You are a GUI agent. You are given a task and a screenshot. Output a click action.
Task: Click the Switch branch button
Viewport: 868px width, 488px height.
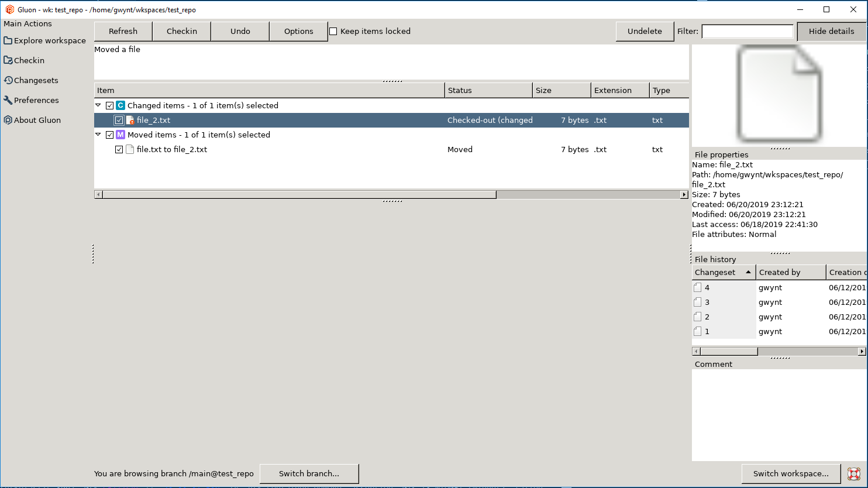(309, 474)
